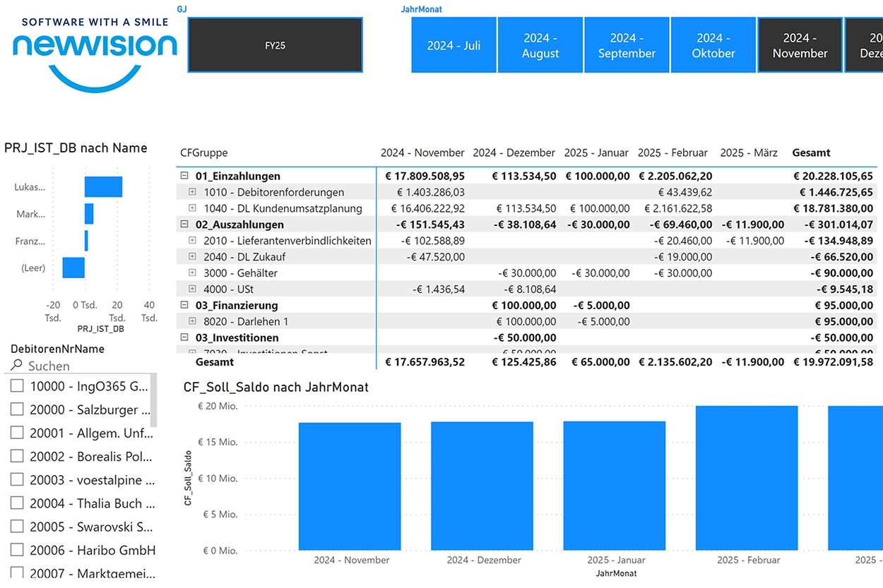Check the 20001 - Allgem. Unf checkbox
The width and height of the screenshot is (883, 588).
coord(17,433)
